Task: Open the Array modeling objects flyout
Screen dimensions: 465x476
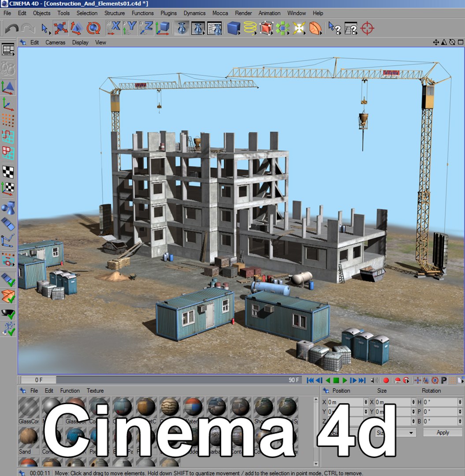Action: [x=283, y=28]
